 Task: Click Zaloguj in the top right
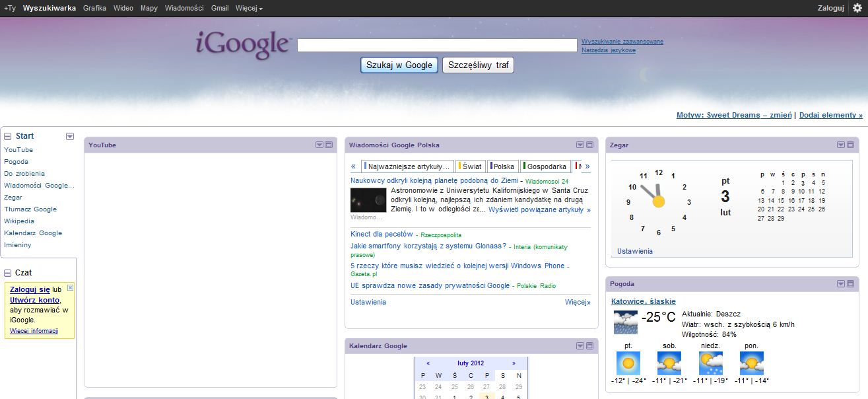[830, 8]
